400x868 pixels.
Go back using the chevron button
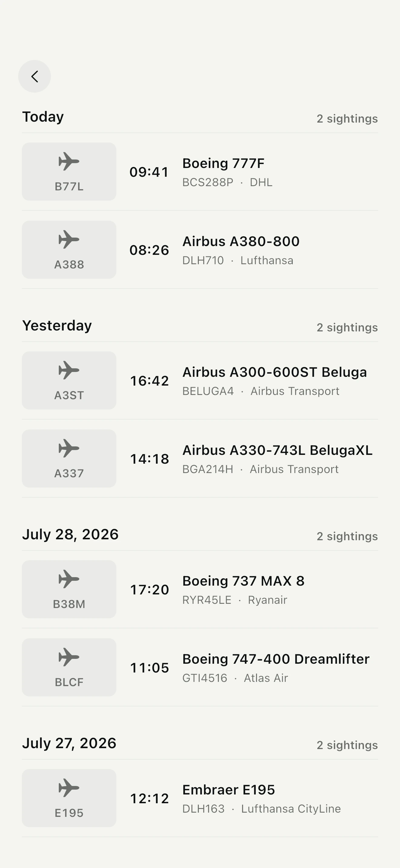(x=35, y=77)
